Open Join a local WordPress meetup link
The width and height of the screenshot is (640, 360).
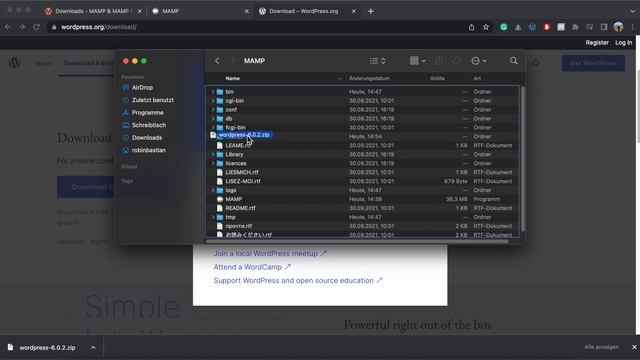point(270,253)
